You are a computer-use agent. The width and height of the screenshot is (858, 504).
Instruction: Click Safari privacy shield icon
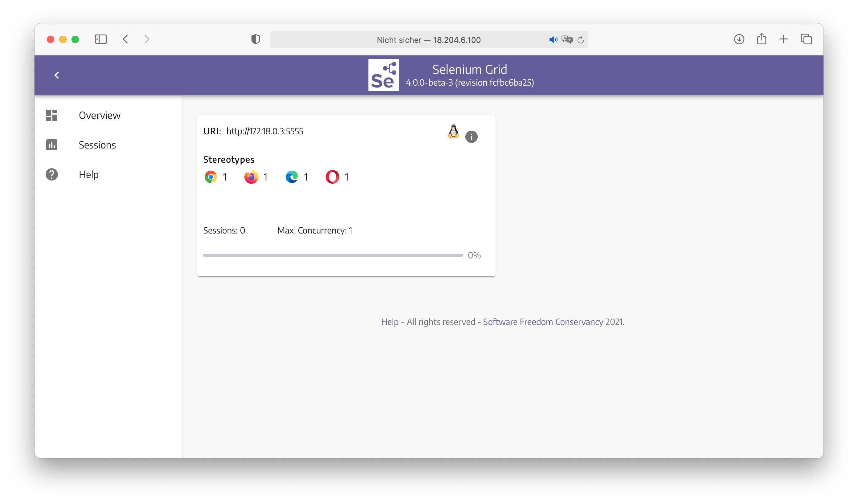point(256,39)
